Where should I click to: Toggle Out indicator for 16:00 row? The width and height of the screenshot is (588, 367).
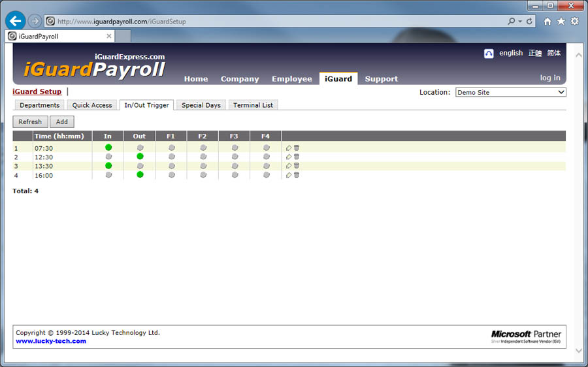point(140,174)
